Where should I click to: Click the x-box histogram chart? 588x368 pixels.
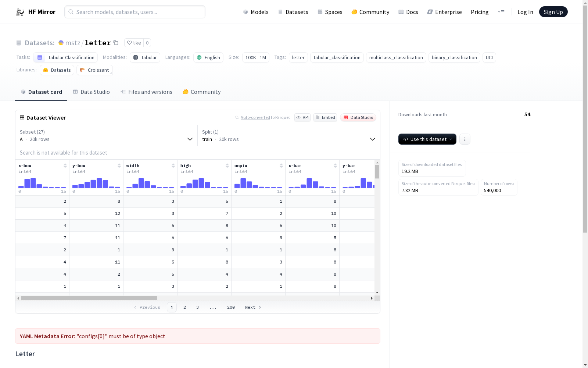pyautogui.click(x=42, y=183)
